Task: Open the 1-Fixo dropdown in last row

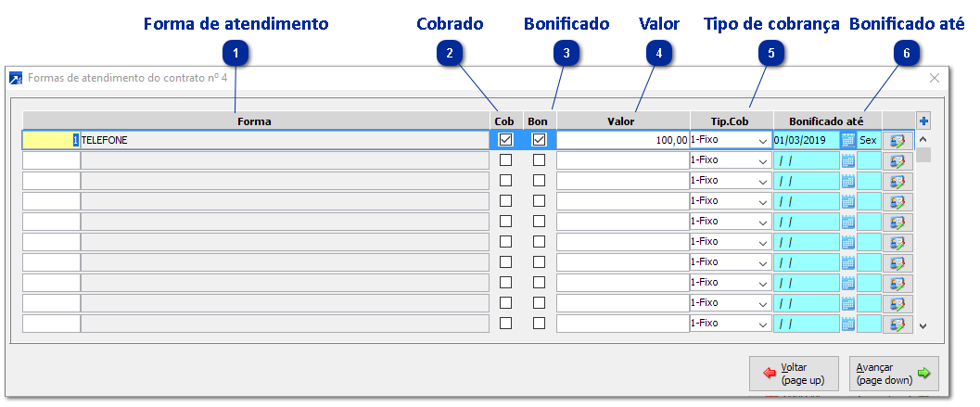Action: pyautogui.click(x=763, y=324)
